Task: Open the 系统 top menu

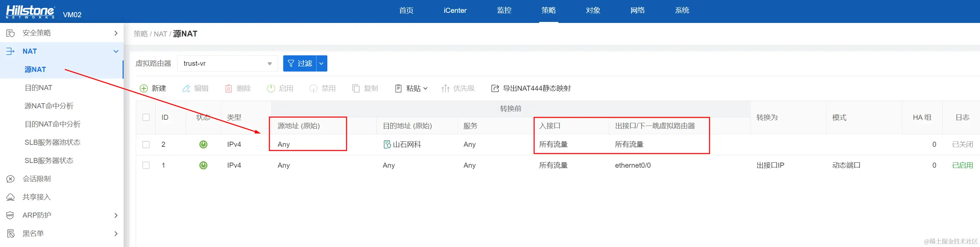Action: coord(682,11)
